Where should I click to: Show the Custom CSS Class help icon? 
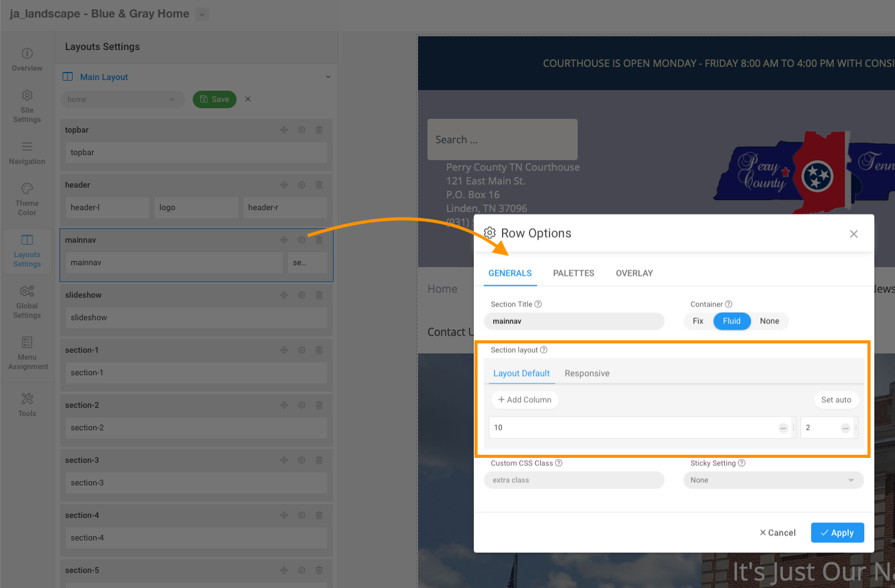[x=559, y=463]
